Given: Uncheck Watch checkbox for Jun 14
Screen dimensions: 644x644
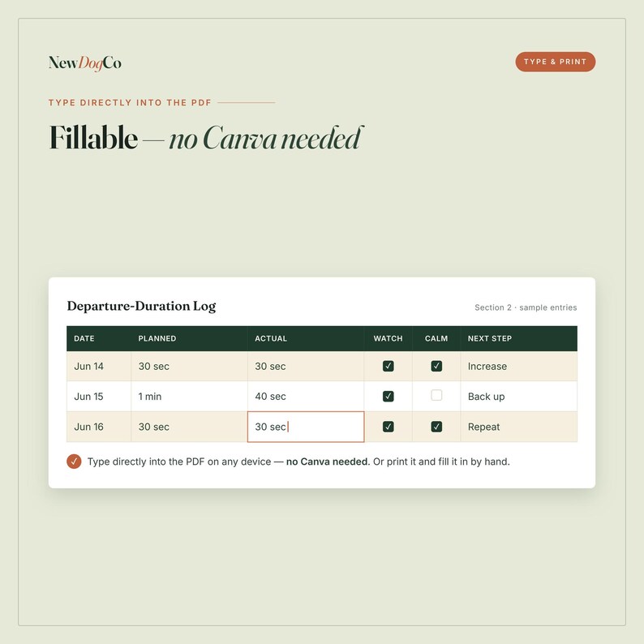Looking at the screenshot, I should tap(389, 366).
